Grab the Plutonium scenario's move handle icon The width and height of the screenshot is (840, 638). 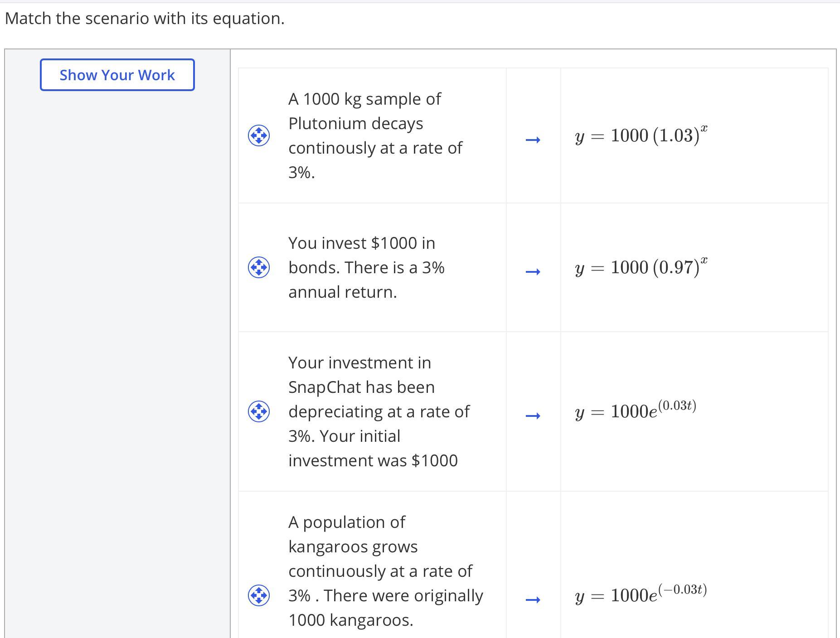point(259,135)
